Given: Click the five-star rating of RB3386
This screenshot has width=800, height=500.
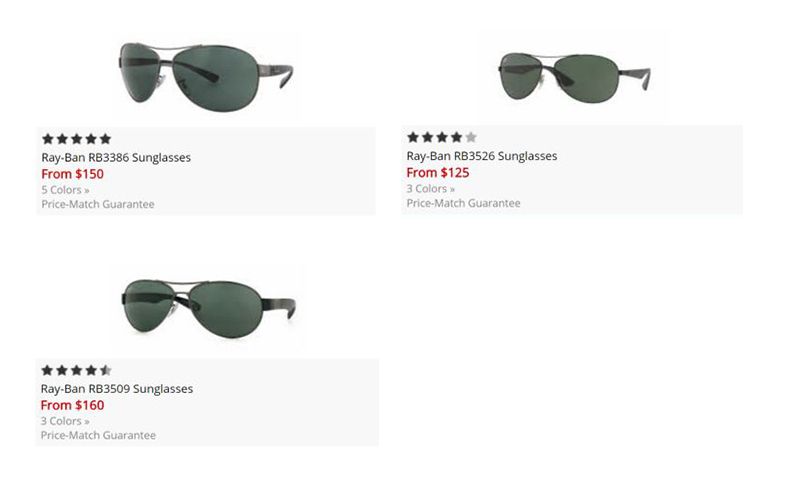Looking at the screenshot, I should coord(77,139).
